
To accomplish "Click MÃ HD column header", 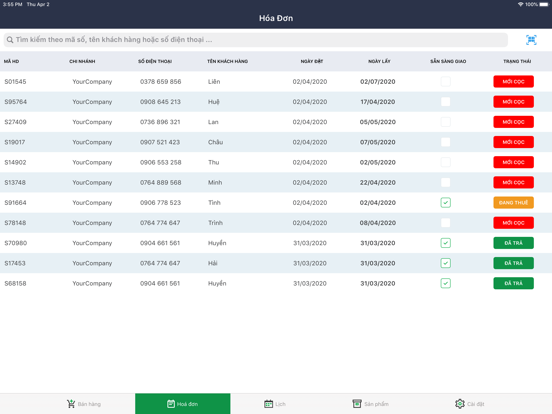I will (11, 61).
